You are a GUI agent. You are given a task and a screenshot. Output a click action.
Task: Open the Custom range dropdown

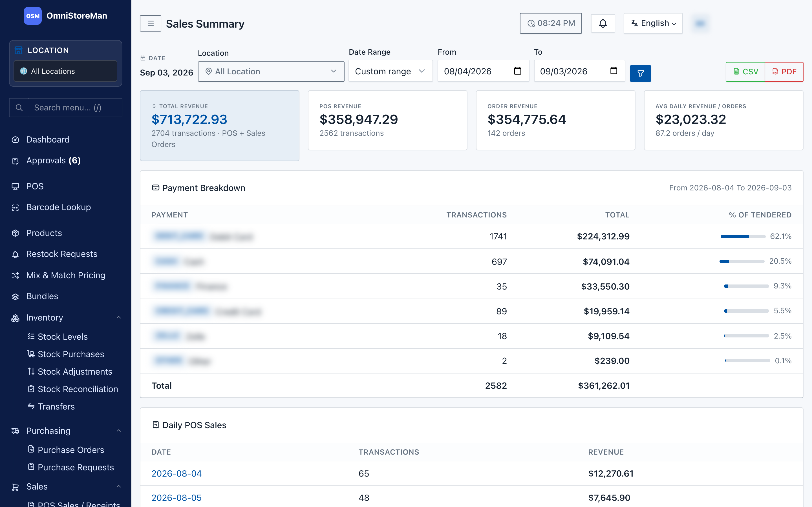390,71
